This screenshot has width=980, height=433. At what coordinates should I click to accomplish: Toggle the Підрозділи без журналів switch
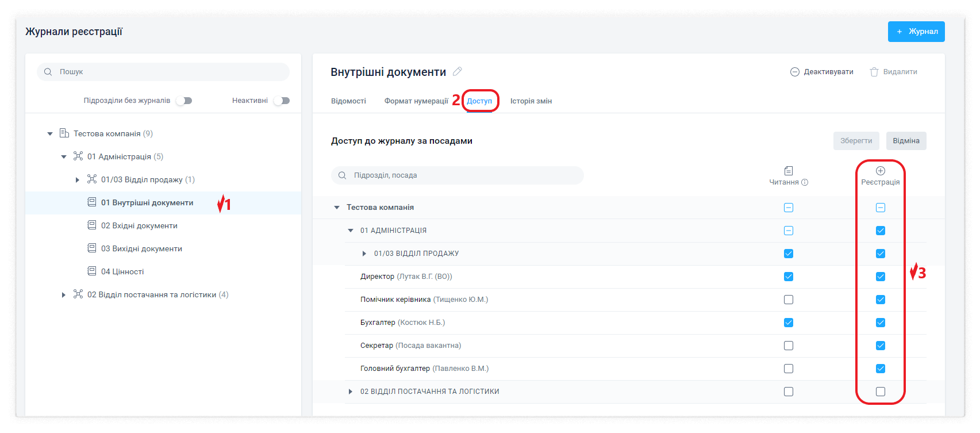coord(184,101)
